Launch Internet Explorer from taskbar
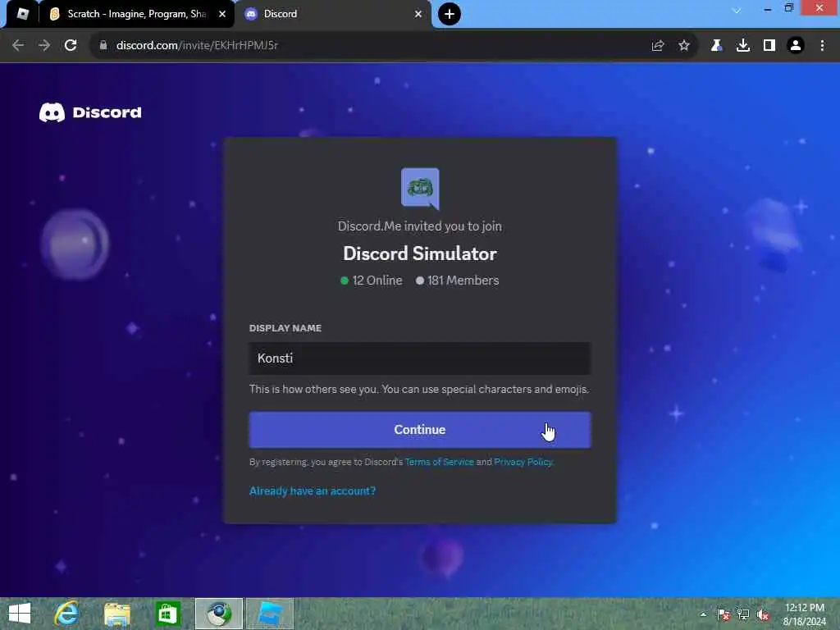 pos(67,614)
